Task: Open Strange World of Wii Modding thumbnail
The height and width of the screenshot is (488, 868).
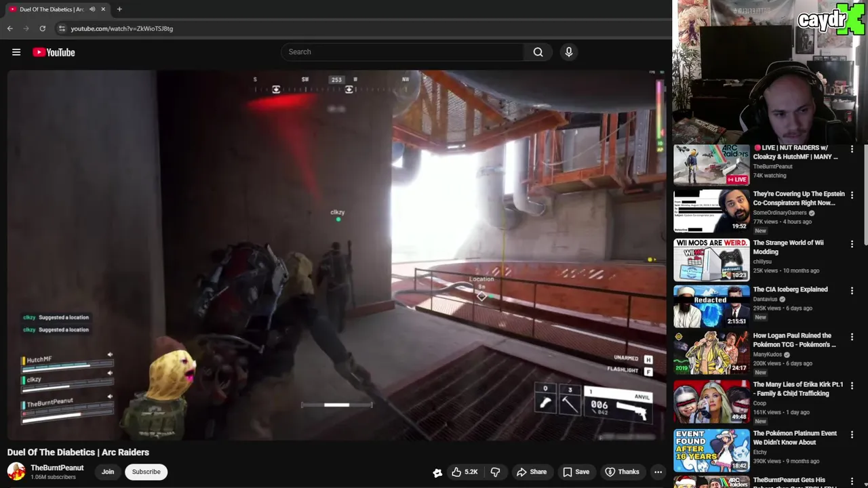Action: coord(711,260)
